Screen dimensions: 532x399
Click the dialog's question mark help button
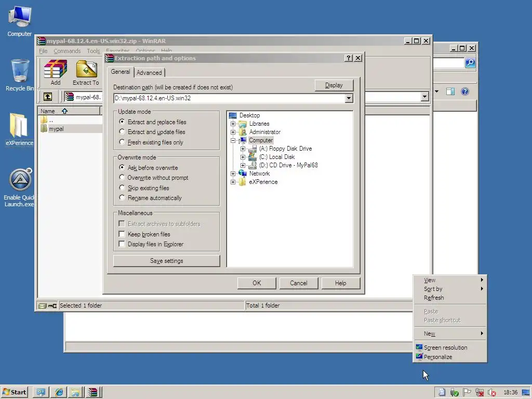point(348,58)
